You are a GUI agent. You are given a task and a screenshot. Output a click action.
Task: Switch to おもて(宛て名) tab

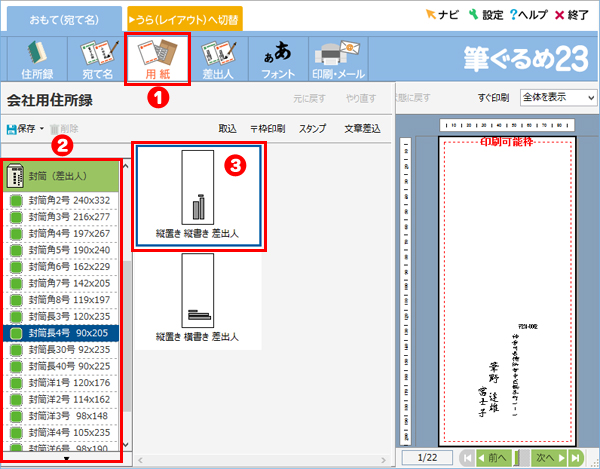point(61,19)
